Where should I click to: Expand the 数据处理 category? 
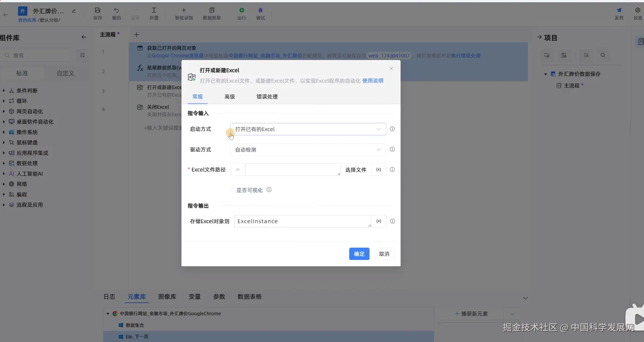4,163
